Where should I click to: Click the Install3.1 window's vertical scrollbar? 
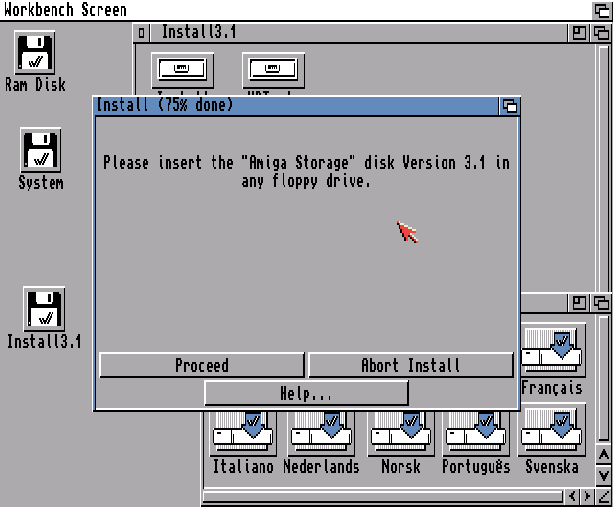(x=603, y=168)
